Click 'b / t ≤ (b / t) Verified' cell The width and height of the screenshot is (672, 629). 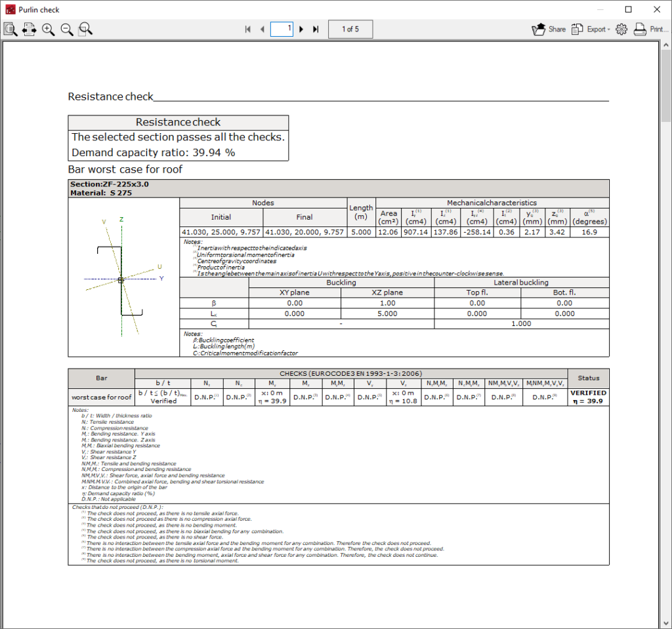tap(163, 397)
